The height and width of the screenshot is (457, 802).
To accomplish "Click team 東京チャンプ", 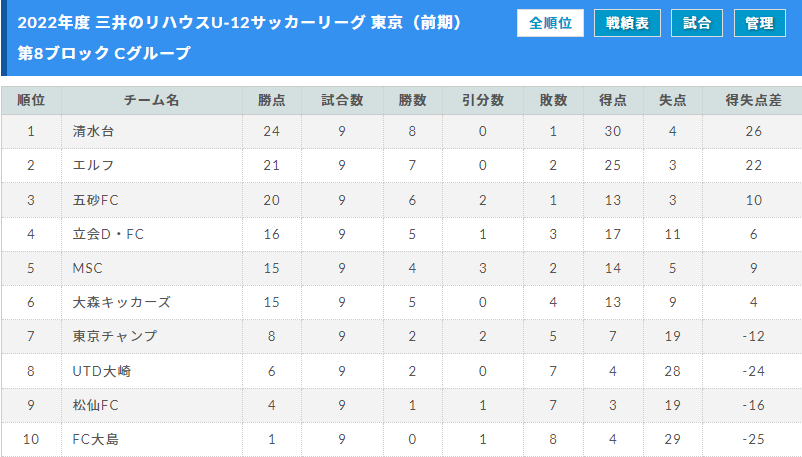I will click(x=115, y=336).
